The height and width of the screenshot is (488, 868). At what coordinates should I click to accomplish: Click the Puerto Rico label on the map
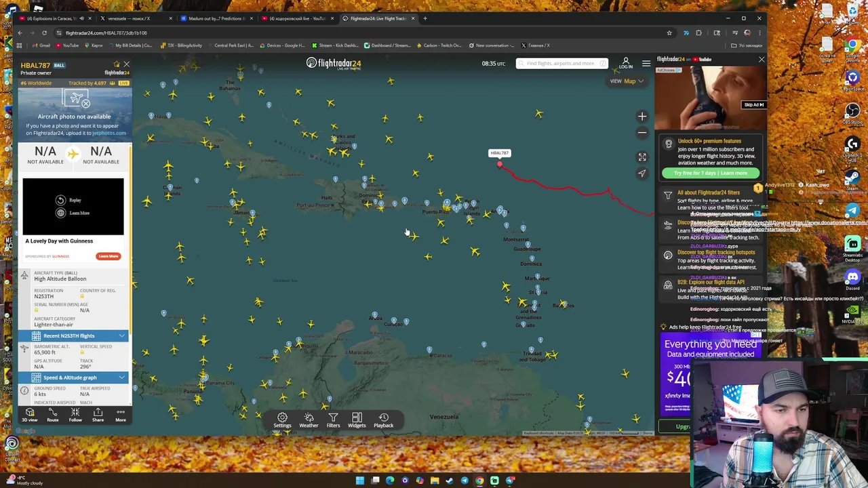click(x=435, y=211)
